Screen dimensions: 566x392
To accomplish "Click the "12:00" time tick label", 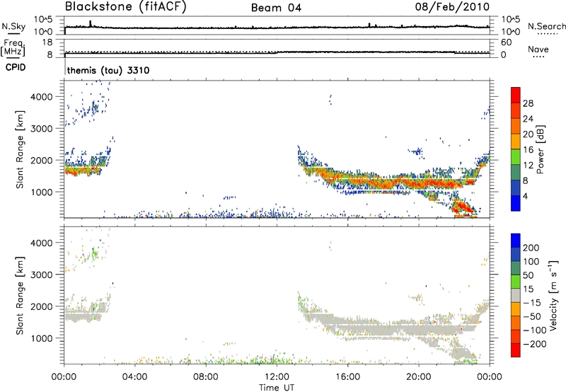I will coord(277,377).
